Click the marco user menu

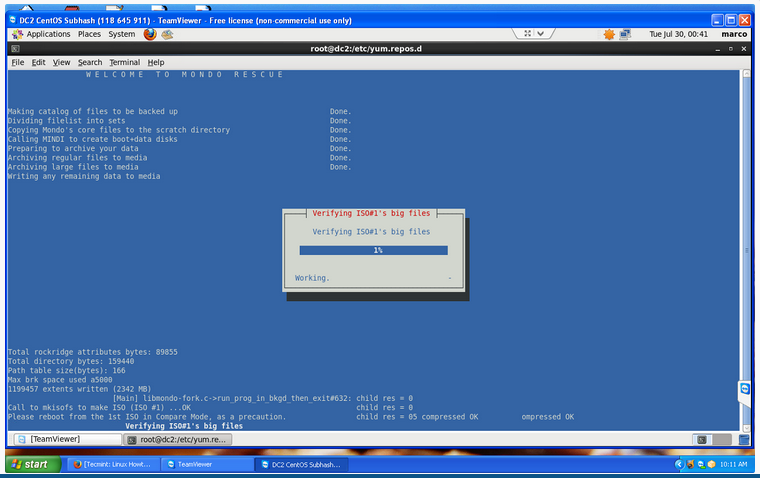(x=734, y=34)
